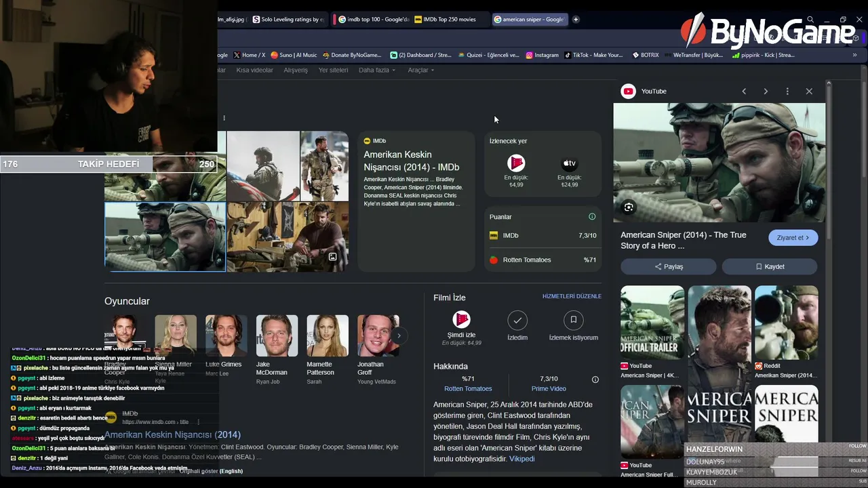Image resolution: width=868 pixels, height=488 pixels.
Task: Open the Kısa videolar search filter
Action: 254,70
